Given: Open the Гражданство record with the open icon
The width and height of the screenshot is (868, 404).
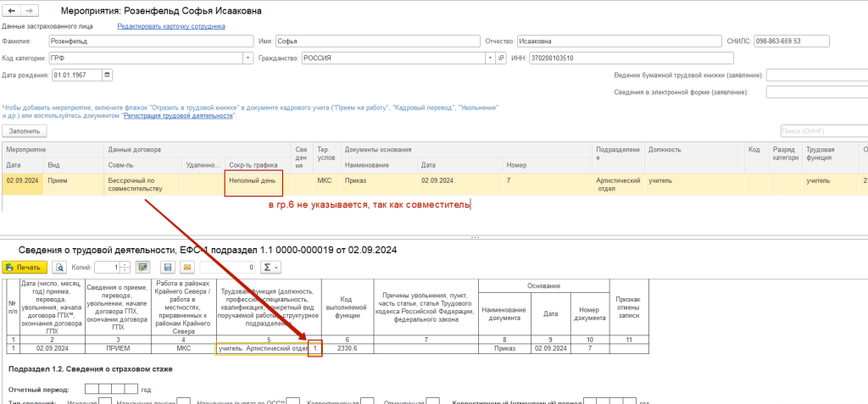Looking at the screenshot, I should [x=502, y=58].
